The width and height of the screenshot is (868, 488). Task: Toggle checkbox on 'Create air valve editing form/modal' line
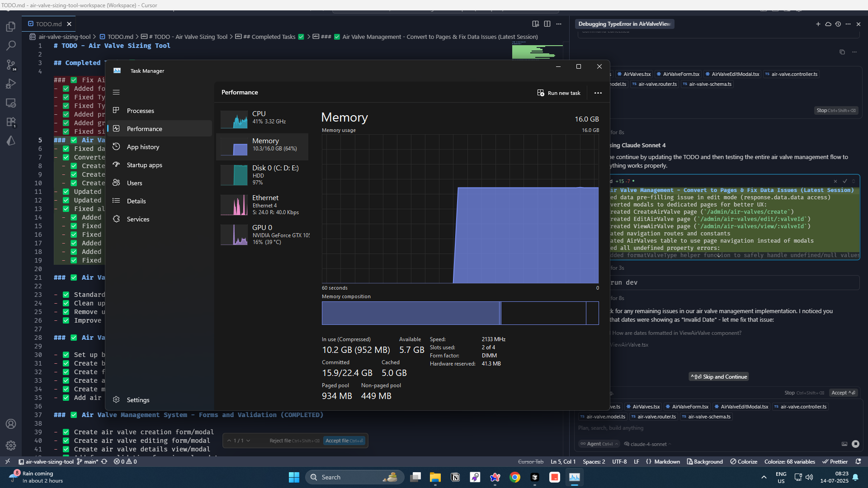[x=66, y=441]
